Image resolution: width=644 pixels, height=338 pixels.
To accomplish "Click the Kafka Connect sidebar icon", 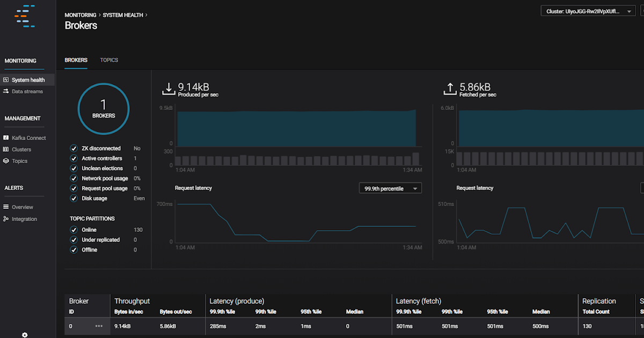I will tap(6, 138).
